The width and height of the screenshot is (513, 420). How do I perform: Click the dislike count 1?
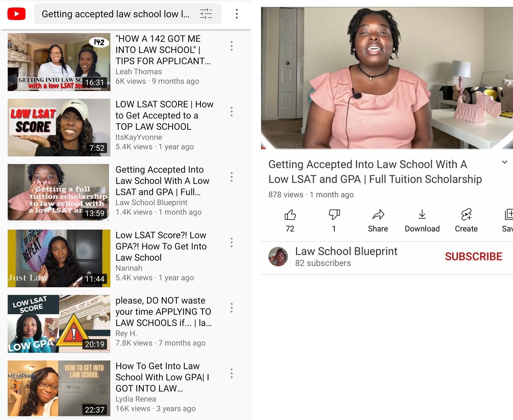click(334, 229)
